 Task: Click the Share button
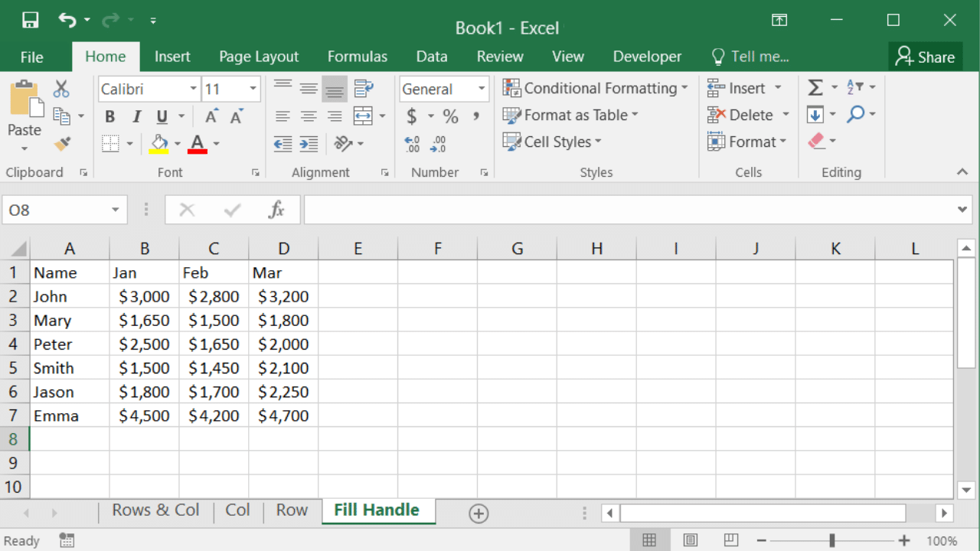click(925, 57)
